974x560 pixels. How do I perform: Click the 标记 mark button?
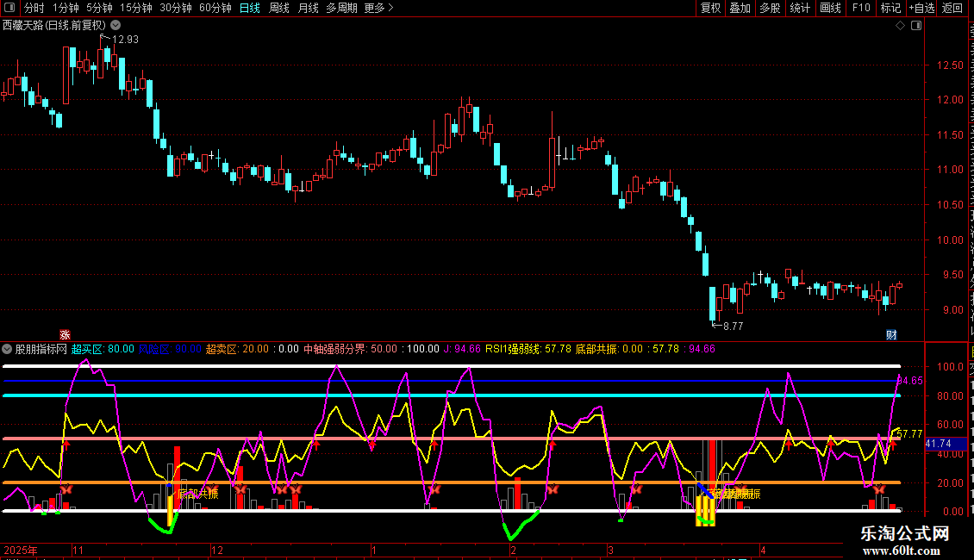click(890, 8)
